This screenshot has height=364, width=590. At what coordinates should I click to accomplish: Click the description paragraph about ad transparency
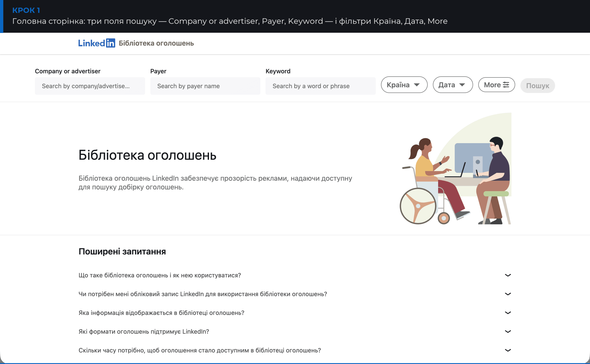coord(215,183)
